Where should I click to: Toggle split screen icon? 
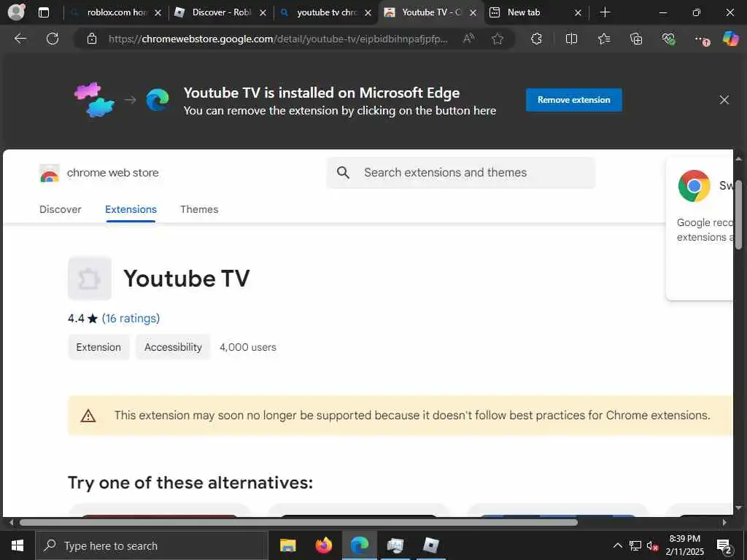(571, 39)
